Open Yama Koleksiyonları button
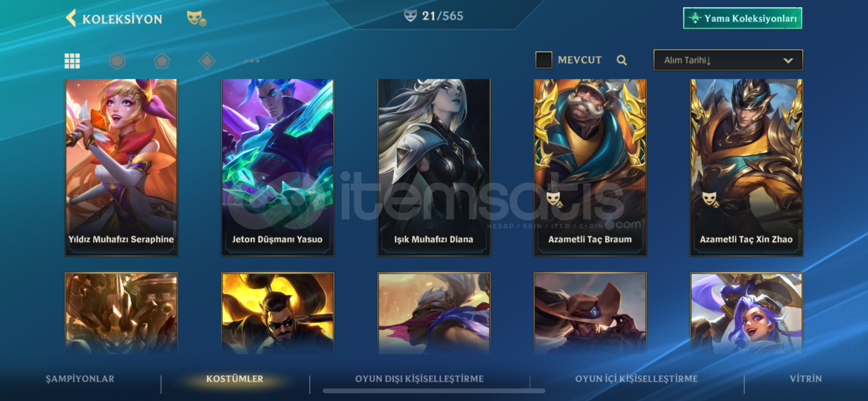The height and width of the screenshot is (401, 868). point(743,18)
